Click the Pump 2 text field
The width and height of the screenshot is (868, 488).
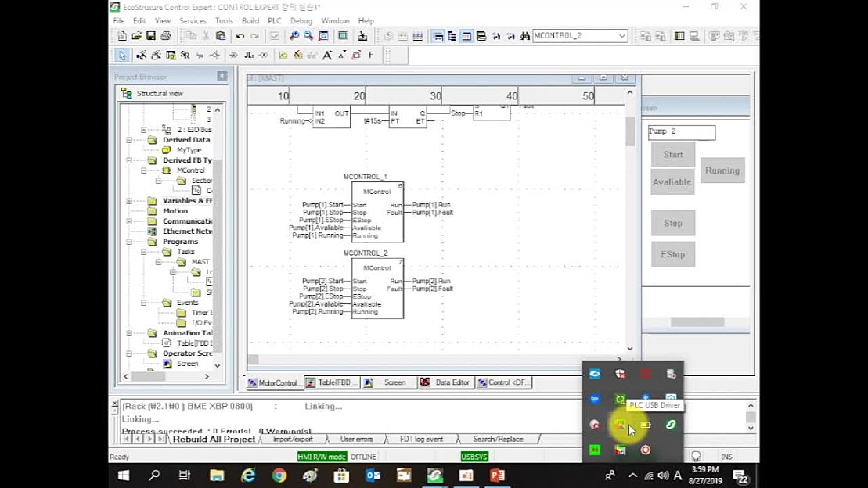pyautogui.click(x=682, y=132)
